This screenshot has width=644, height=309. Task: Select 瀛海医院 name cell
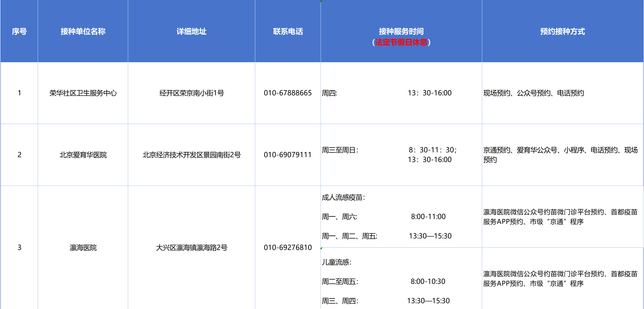83,247
